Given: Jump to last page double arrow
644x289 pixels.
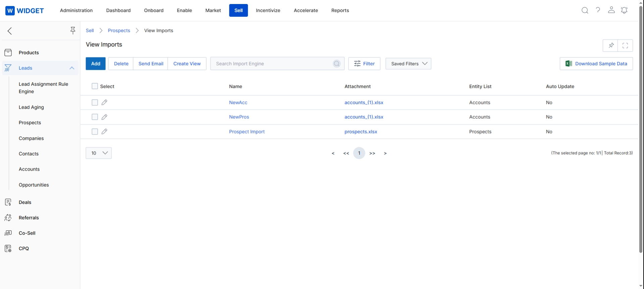Looking at the screenshot, I should 372,153.
